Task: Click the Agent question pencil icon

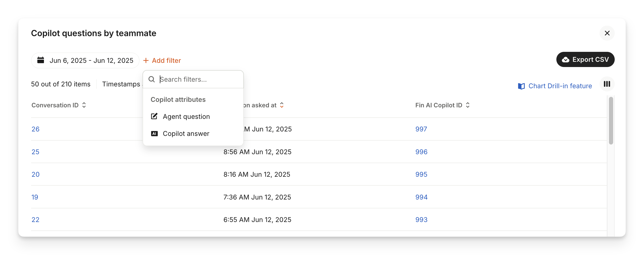Action: pos(154,116)
